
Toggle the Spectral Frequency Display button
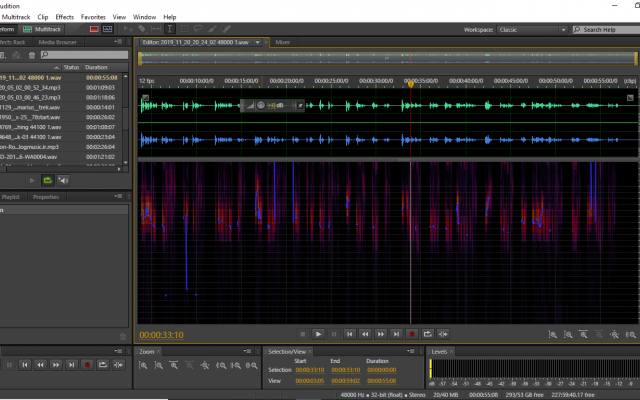(x=94, y=29)
